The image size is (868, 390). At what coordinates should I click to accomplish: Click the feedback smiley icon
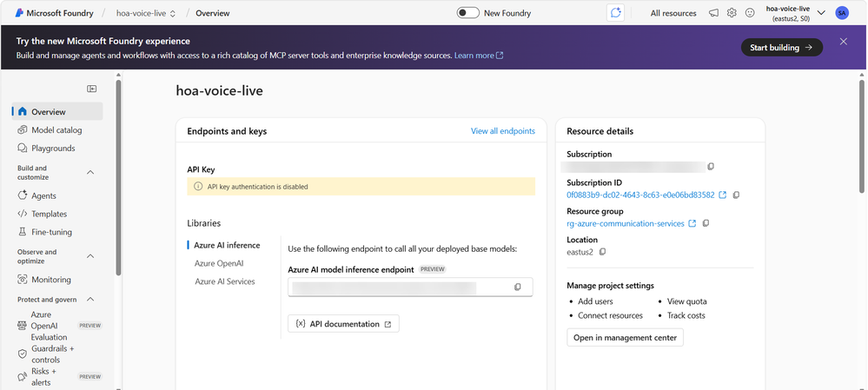click(750, 13)
